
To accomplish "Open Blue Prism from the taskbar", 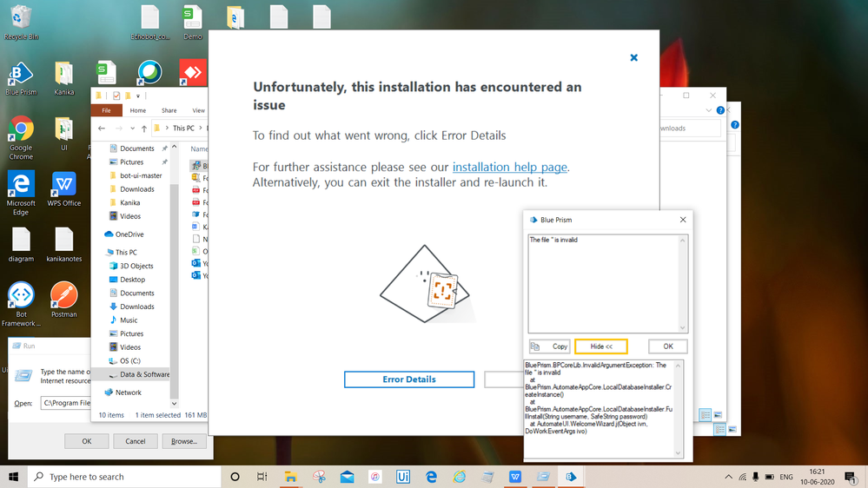I will 571,477.
